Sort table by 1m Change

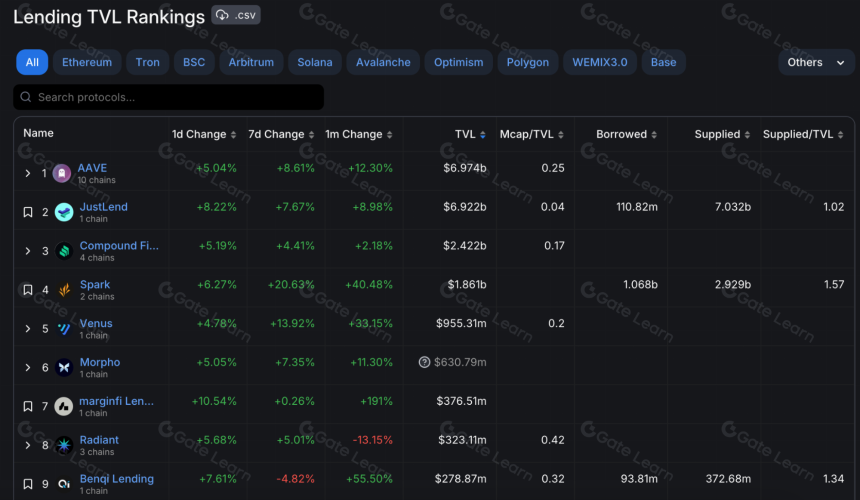pos(359,134)
